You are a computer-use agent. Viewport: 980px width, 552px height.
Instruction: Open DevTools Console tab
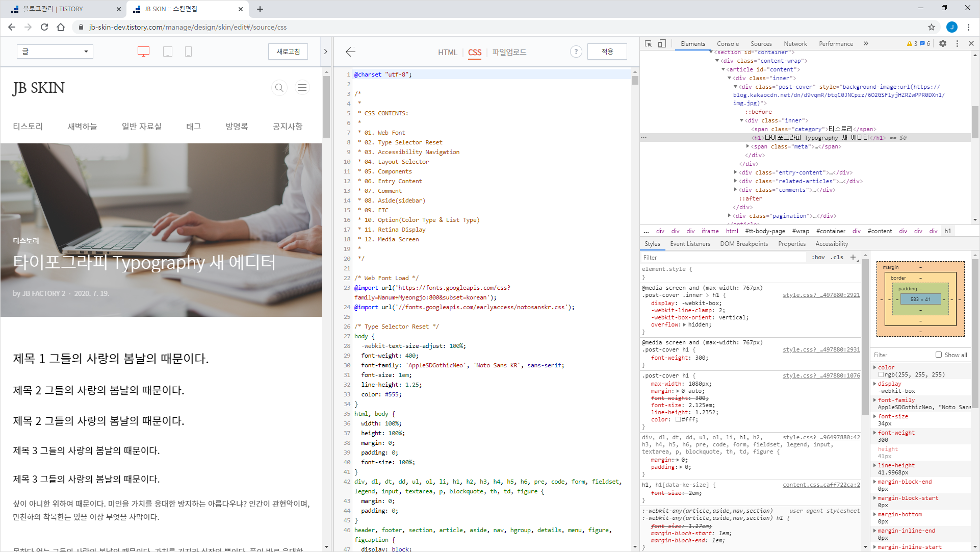[728, 44]
